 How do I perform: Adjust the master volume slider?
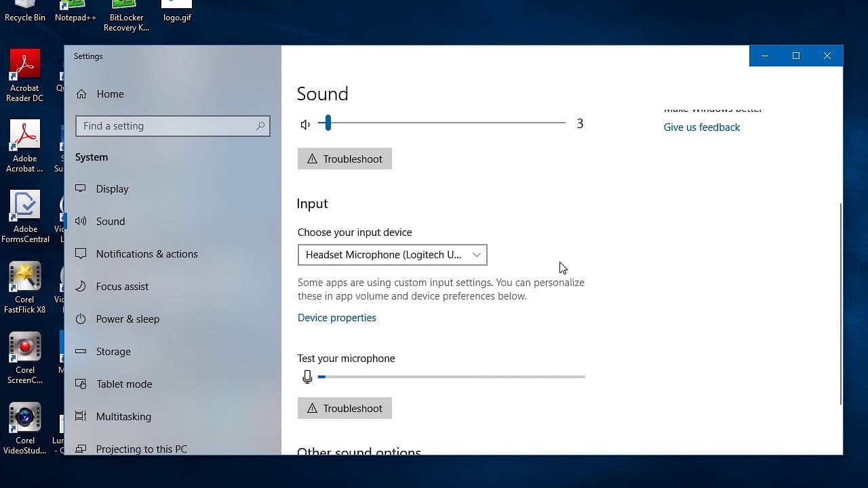tap(441, 123)
